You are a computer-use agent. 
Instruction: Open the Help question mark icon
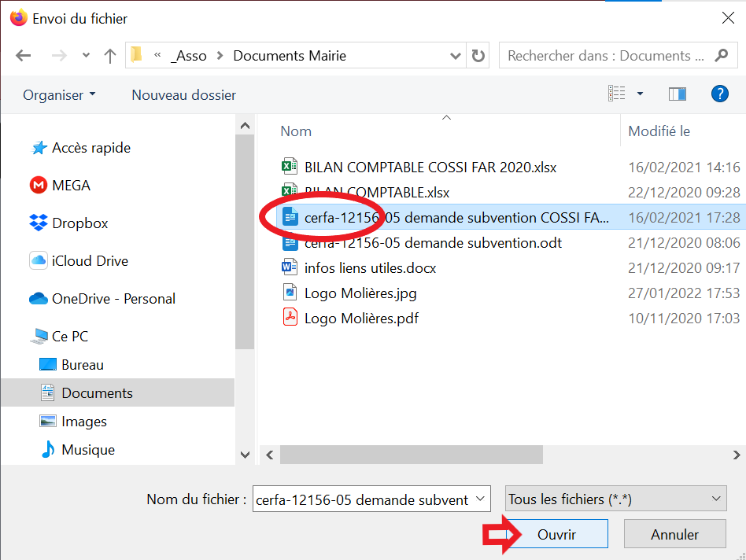coord(719,94)
